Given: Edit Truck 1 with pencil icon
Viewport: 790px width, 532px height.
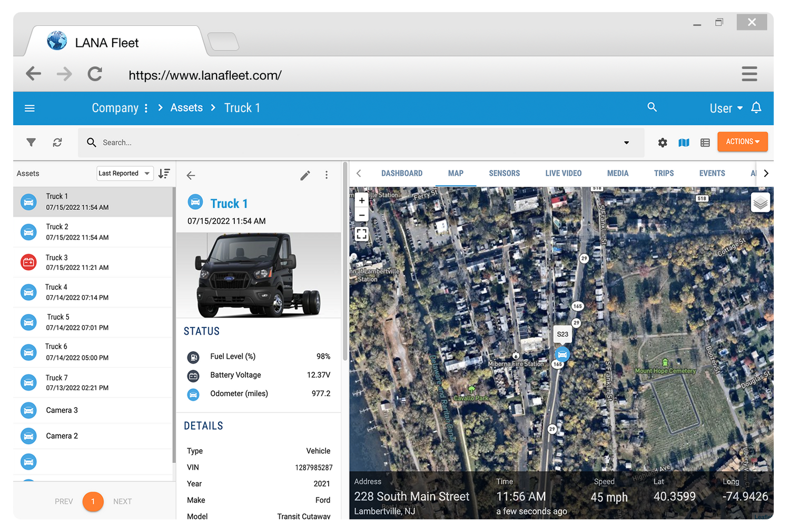Looking at the screenshot, I should tap(305, 175).
